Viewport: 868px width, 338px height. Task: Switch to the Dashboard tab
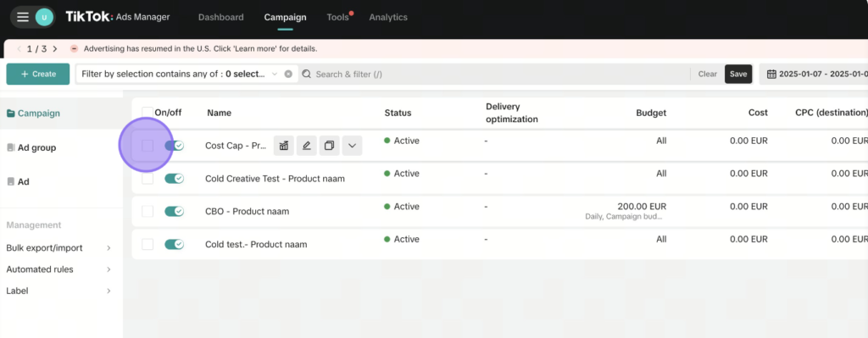pos(221,17)
